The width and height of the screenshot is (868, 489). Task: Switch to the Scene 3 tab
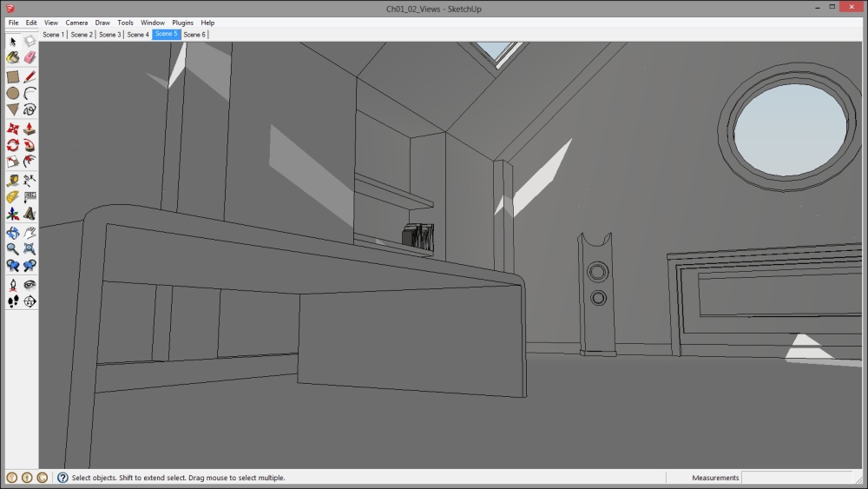tap(109, 35)
